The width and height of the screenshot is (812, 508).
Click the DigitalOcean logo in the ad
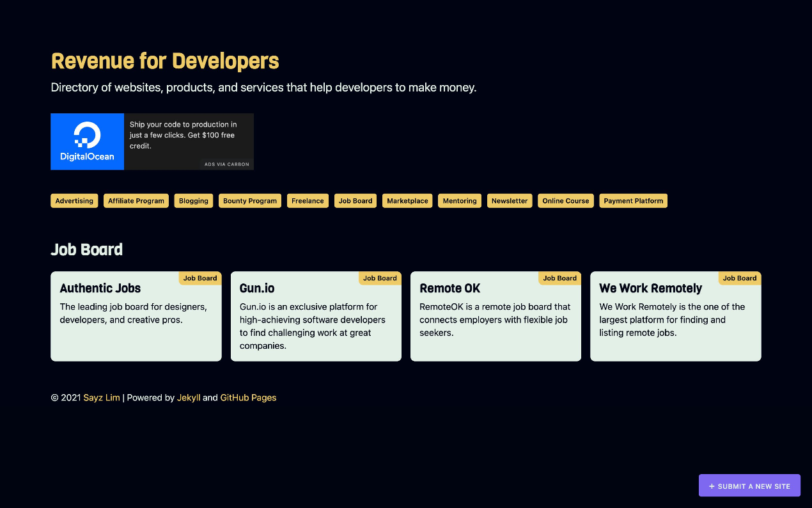click(87, 141)
